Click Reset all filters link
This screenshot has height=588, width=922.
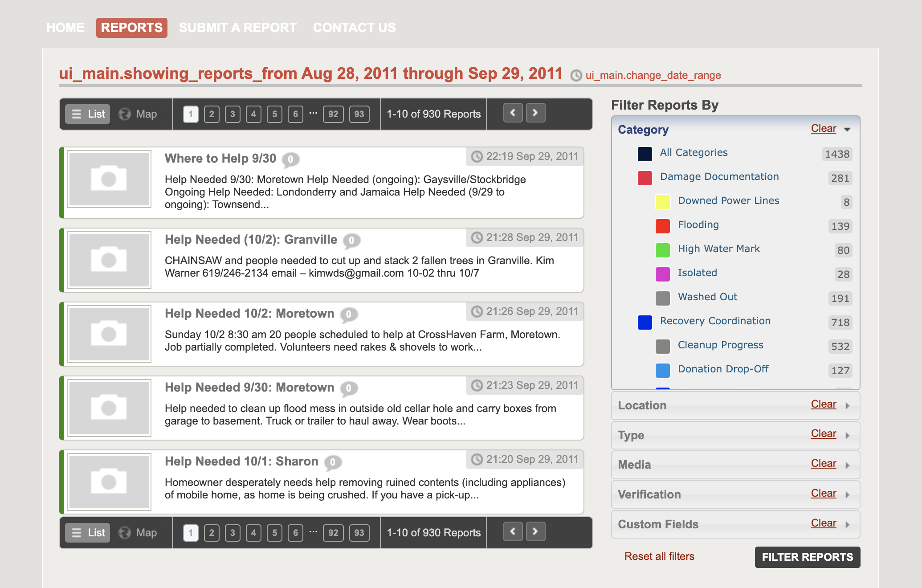pos(659,556)
